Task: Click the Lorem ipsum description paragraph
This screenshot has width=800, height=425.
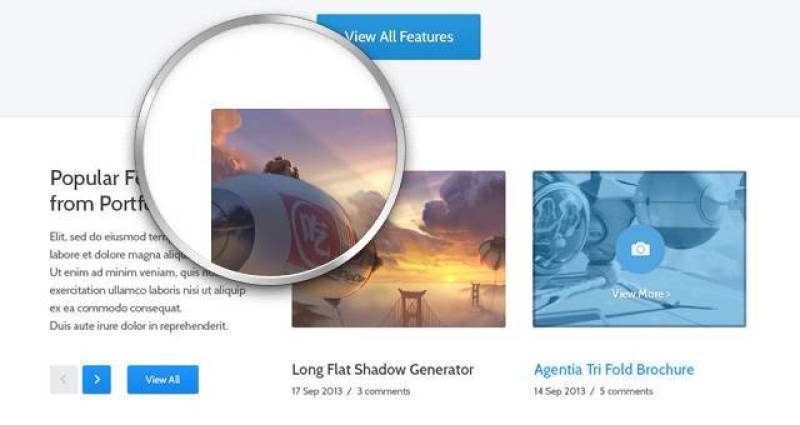Action: coord(148,281)
